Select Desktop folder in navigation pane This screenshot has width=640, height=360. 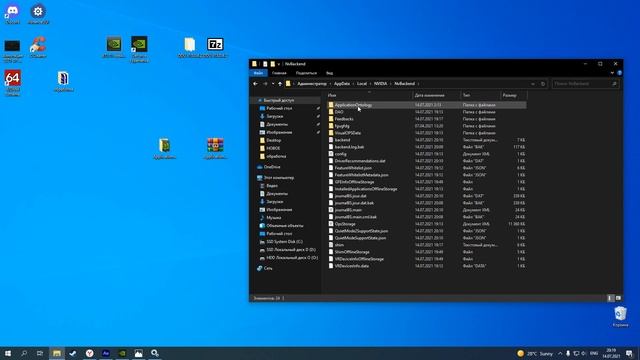point(273,140)
